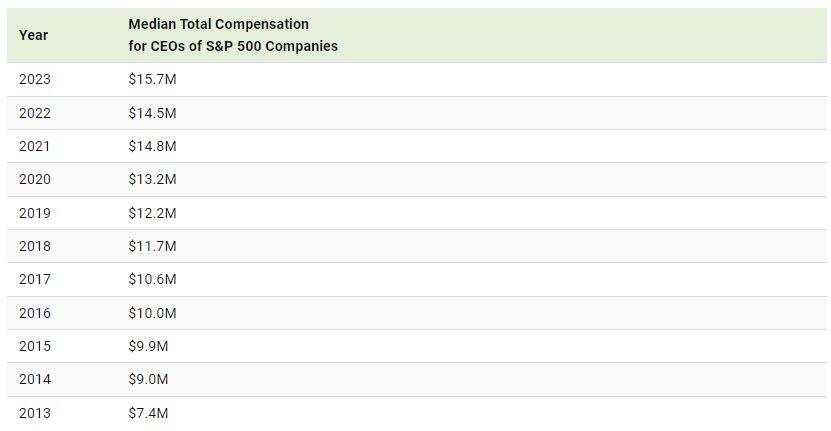Select the $9.9M value for 2015
Viewport: 831px width, 431px height.
tap(148, 346)
